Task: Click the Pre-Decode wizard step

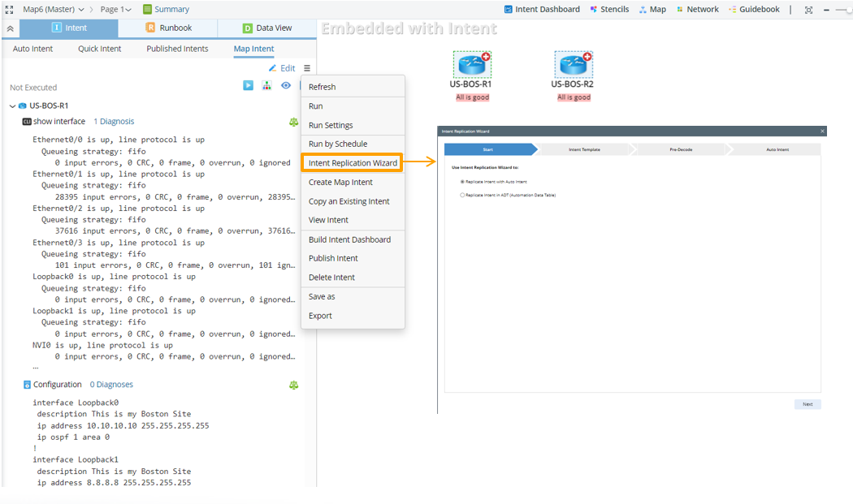Action: click(x=681, y=149)
